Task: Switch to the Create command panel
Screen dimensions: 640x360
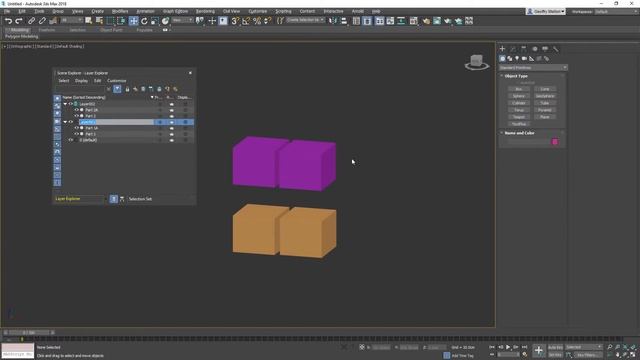Action: pos(502,49)
